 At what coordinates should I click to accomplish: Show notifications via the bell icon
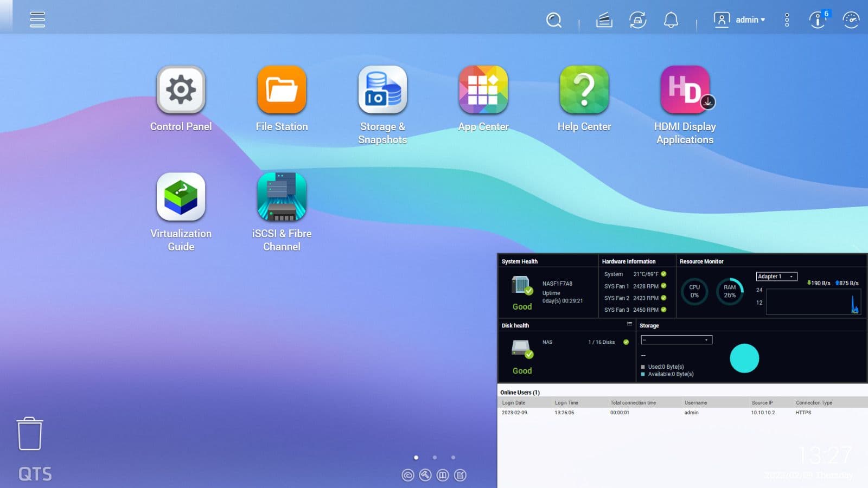pyautogui.click(x=671, y=20)
